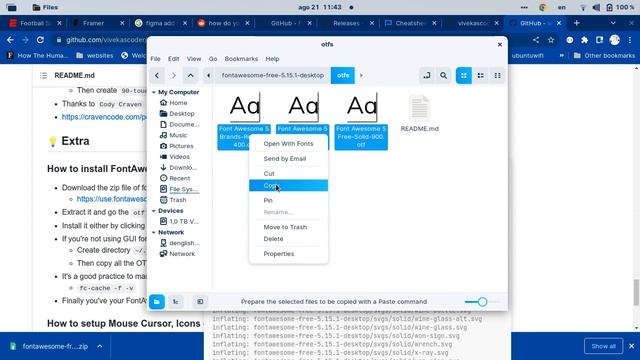Go back in Chrome browser
Viewport: 640px width, 360px height.
pyautogui.click(x=10, y=40)
